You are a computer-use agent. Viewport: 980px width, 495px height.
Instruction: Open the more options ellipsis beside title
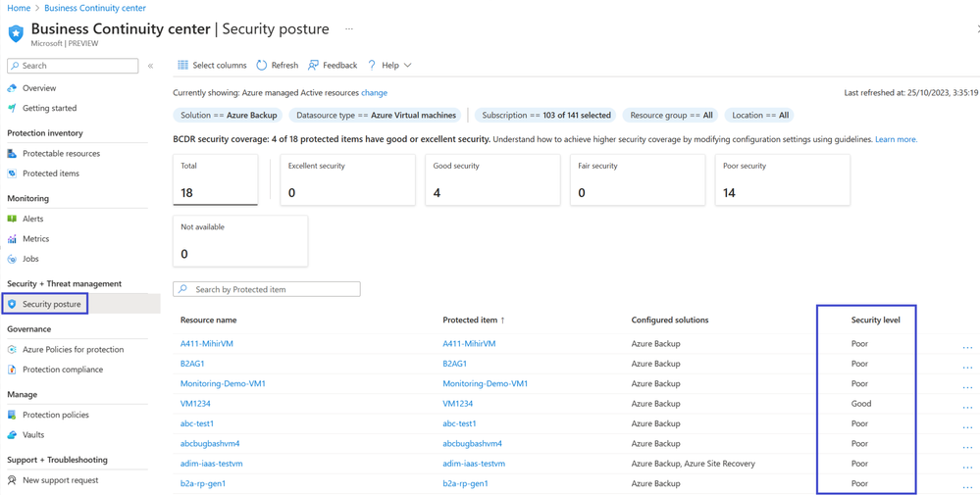pos(349,29)
